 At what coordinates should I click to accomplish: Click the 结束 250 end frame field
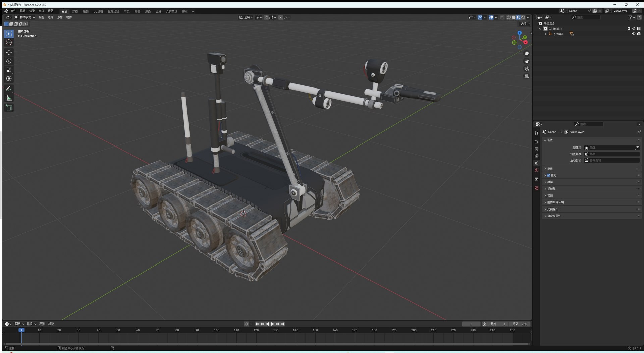[x=520, y=324]
